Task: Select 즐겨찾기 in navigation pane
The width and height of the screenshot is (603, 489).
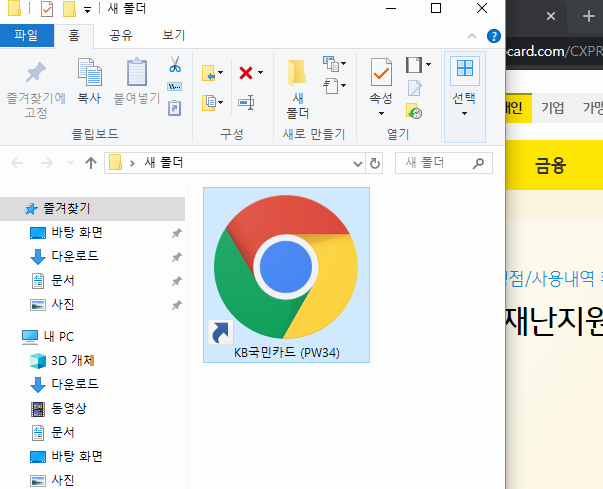Action: pos(92,209)
